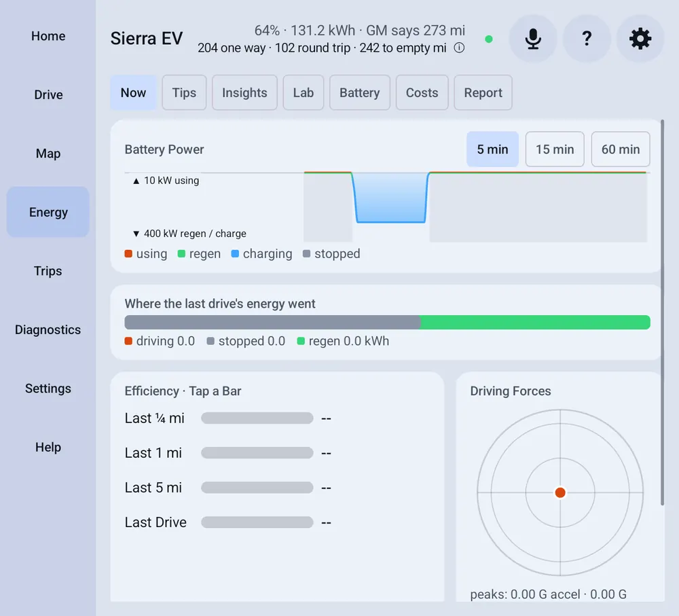The width and height of the screenshot is (679, 616).
Task: Select Energy in the sidebar
Action: 48,212
